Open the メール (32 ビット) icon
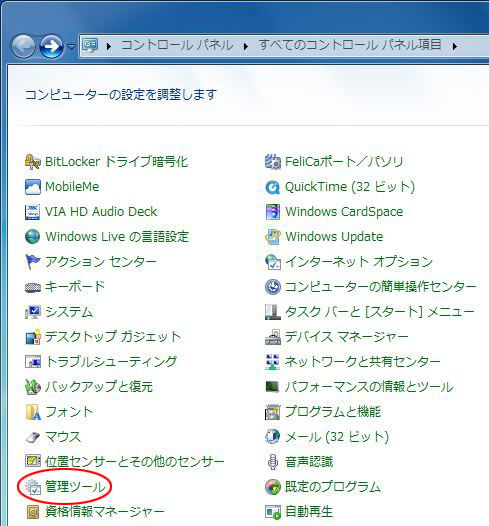This screenshot has height=526, width=489. coord(273,437)
